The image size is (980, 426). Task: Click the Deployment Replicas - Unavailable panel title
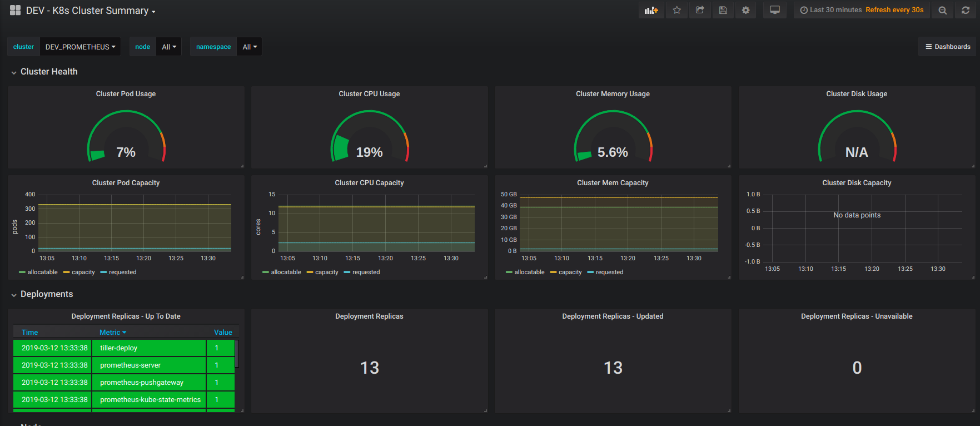857,316
